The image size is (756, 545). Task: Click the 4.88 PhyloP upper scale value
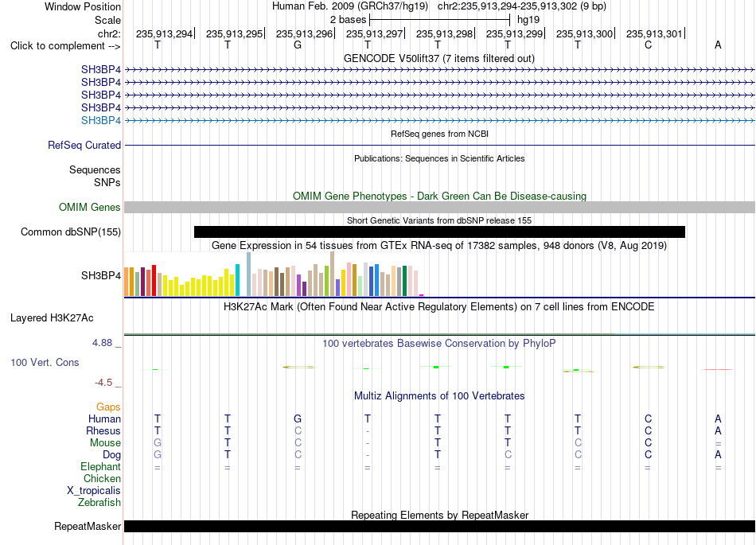tap(102, 343)
